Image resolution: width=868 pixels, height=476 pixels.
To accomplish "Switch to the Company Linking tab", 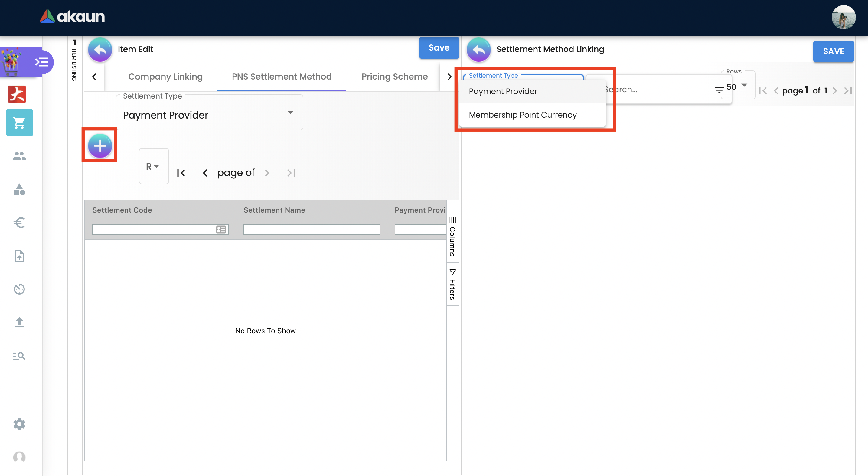I will coord(165,77).
